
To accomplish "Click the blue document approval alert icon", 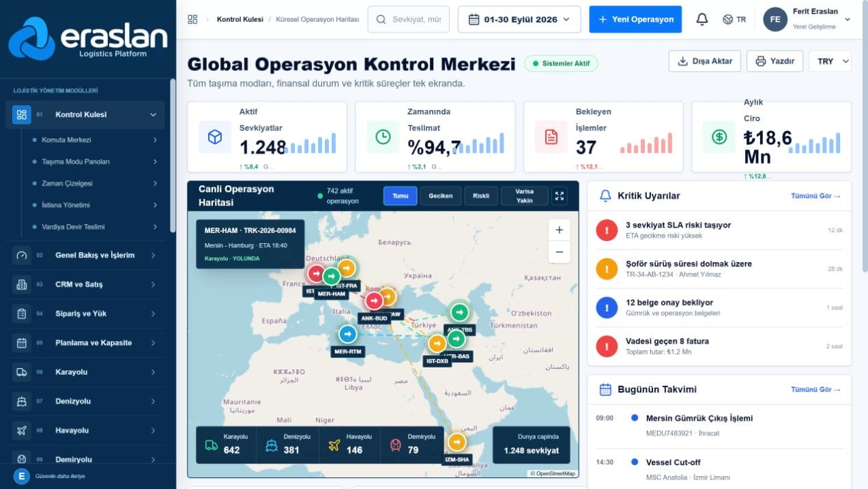I will tap(607, 307).
